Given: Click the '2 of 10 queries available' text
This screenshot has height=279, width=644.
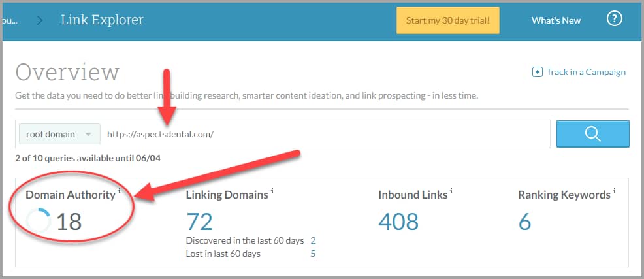Looking at the screenshot, I should [x=88, y=158].
